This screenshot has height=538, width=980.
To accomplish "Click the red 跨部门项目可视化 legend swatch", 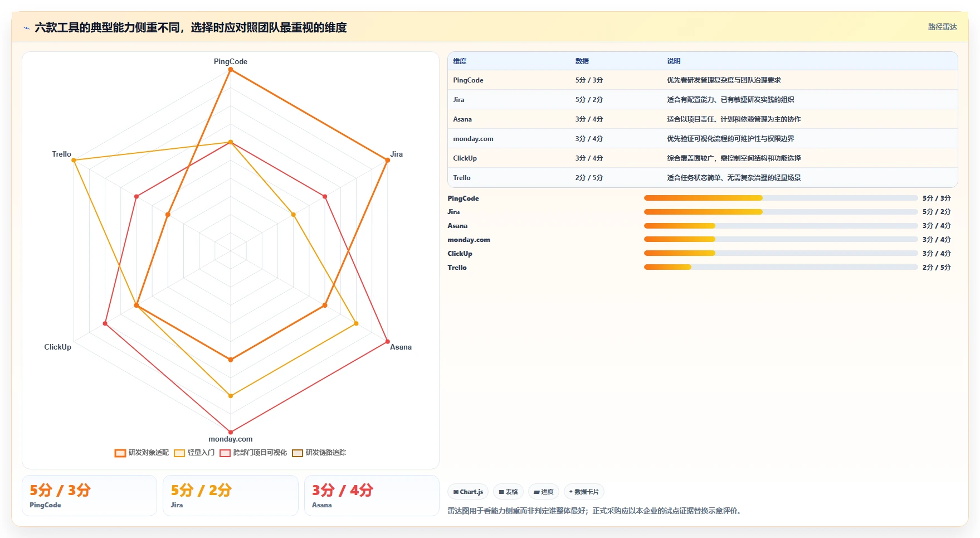I will click(225, 453).
